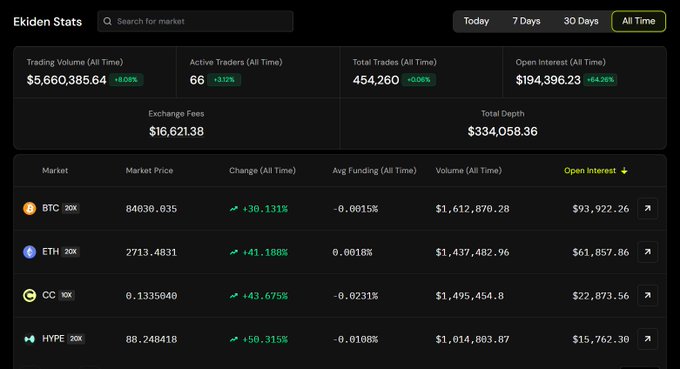Click HYPE avg funding -0.0108%
This screenshot has width=680, height=369.
pyautogui.click(x=355, y=339)
